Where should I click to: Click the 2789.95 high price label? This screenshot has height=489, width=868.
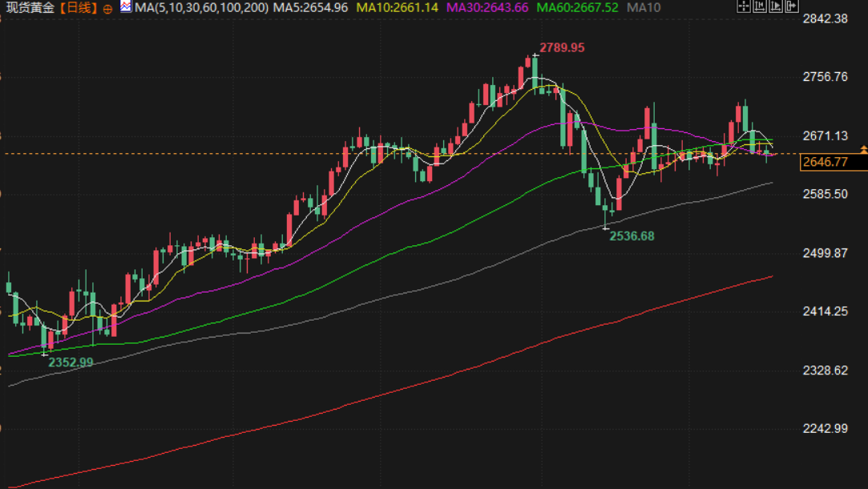coord(562,47)
